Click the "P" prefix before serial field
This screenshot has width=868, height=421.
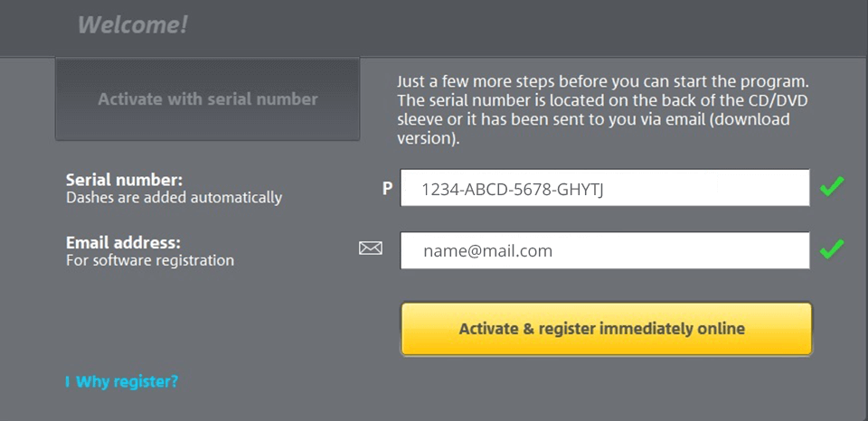click(x=387, y=189)
